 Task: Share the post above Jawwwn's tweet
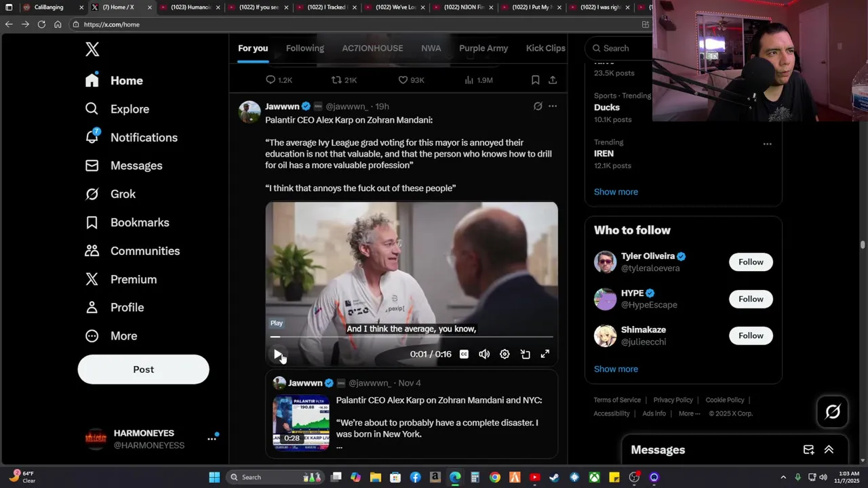coord(553,80)
